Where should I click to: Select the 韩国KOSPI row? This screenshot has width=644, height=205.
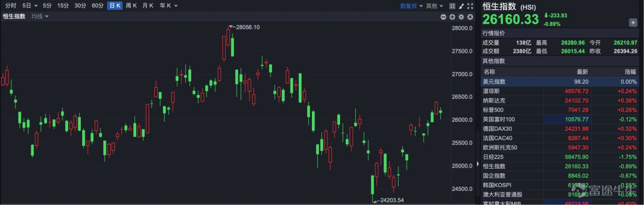(x=560, y=185)
